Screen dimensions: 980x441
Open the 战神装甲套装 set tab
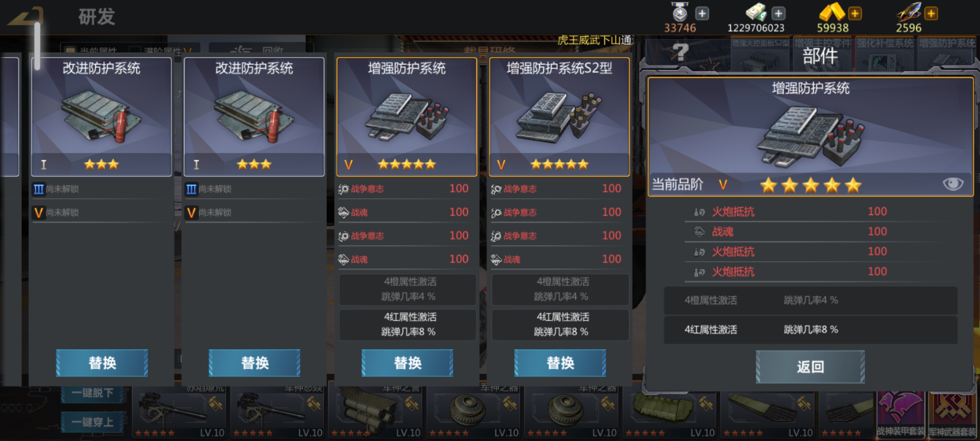click(901, 415)
